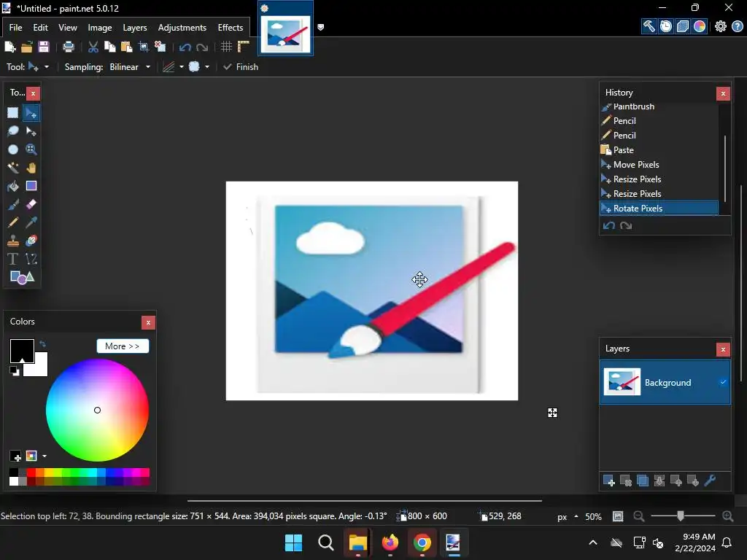Viewport: 747px width, 560px height.
Task: Show hidden system tray icons
Action: [593, 542]
